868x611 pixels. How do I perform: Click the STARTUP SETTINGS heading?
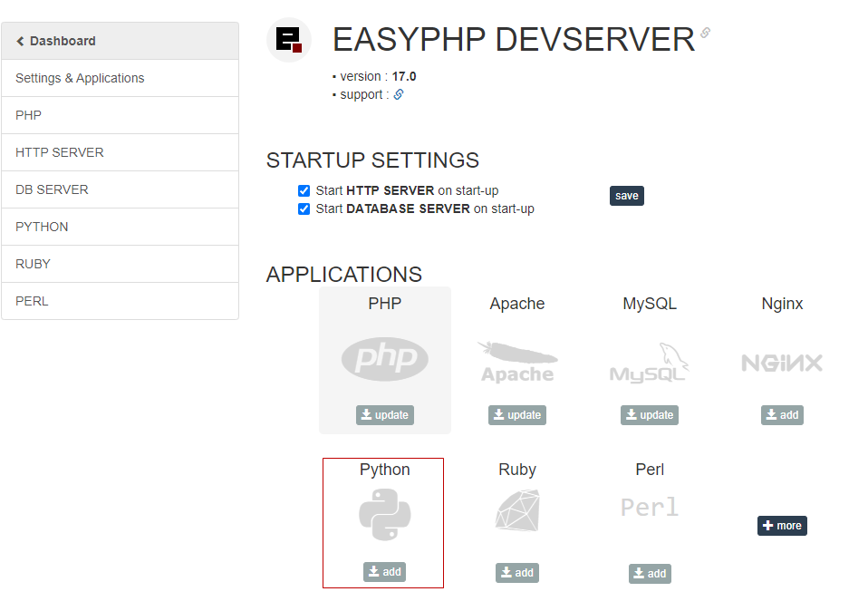pyautogui.click(x=372, y=160)
